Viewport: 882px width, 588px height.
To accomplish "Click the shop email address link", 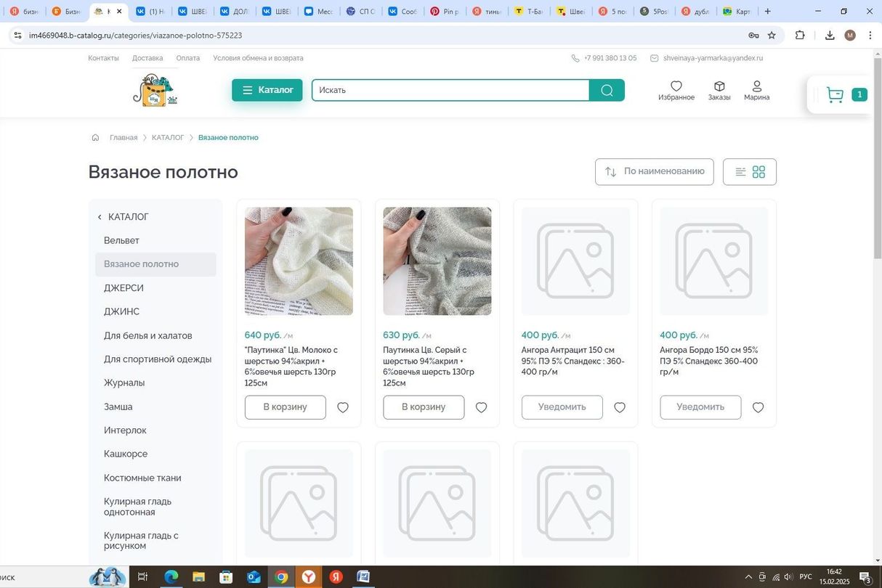I will [713, 58].
